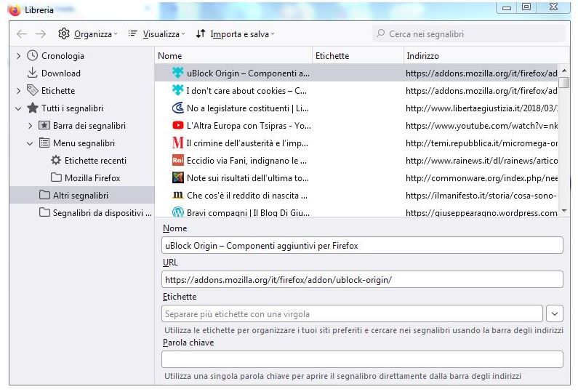Select Etichette recenti in the tree

tap(95, 161)
